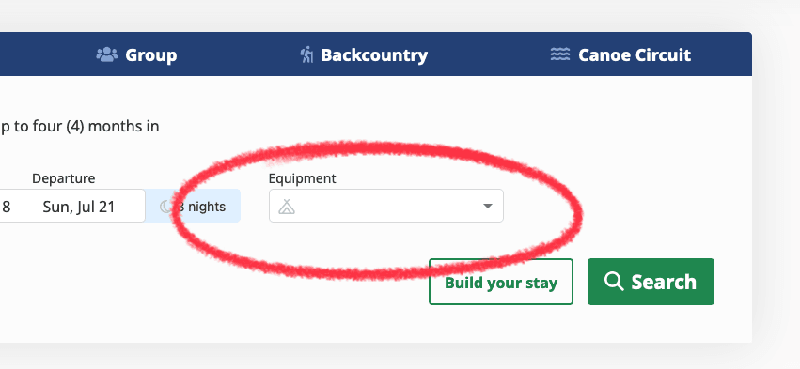This screenshot has width=800, height=369.
Task: Click the hiker icon beside Backcountry
Action: (x=307, y=55)
